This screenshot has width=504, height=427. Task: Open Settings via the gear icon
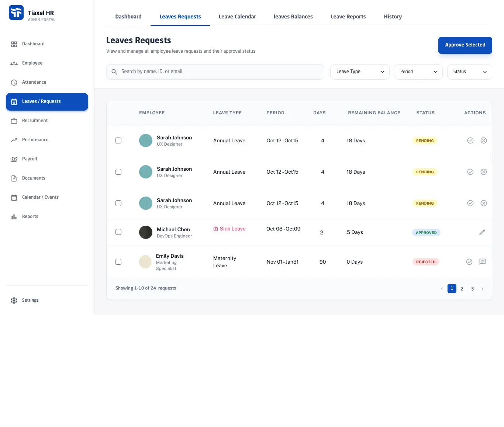click(x=14, y=301)
